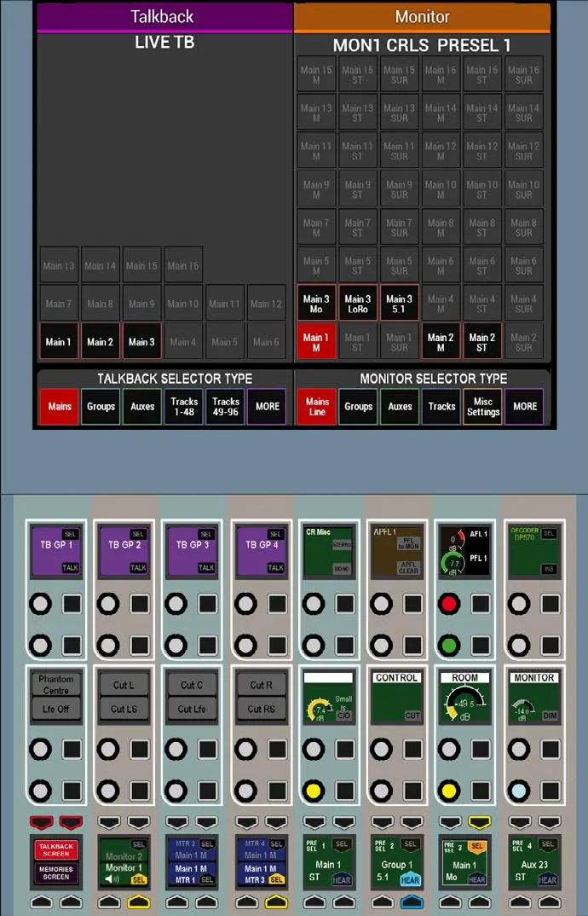Show MORE talkback selector types
Image resolution: width=588 pixels, height=916 pixels.
(x=267, y=407)
